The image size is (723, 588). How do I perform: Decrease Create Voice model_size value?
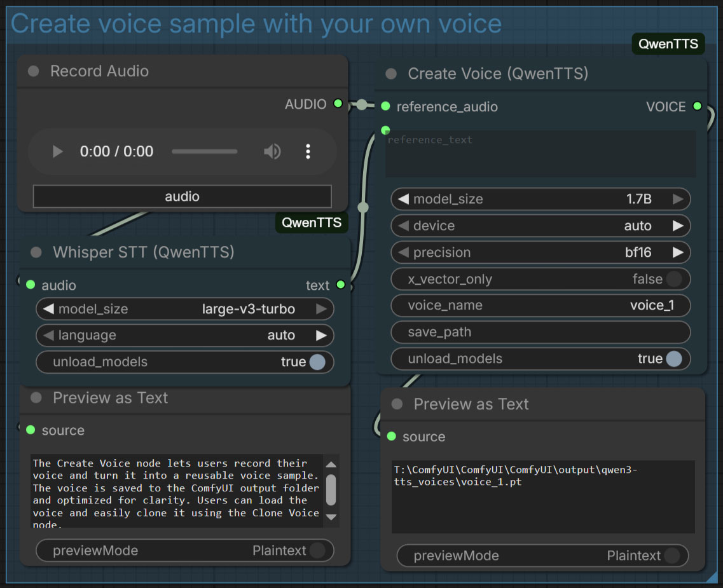pos(403,199)
